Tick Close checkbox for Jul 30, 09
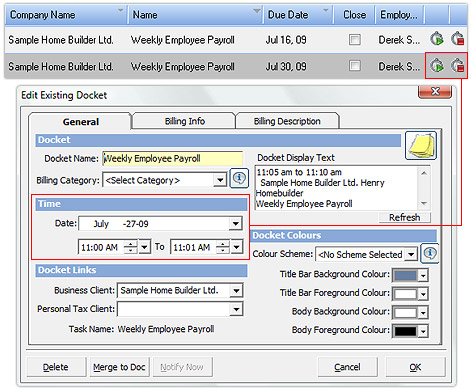Screen dimensions: 471x390 coord(354,66)
